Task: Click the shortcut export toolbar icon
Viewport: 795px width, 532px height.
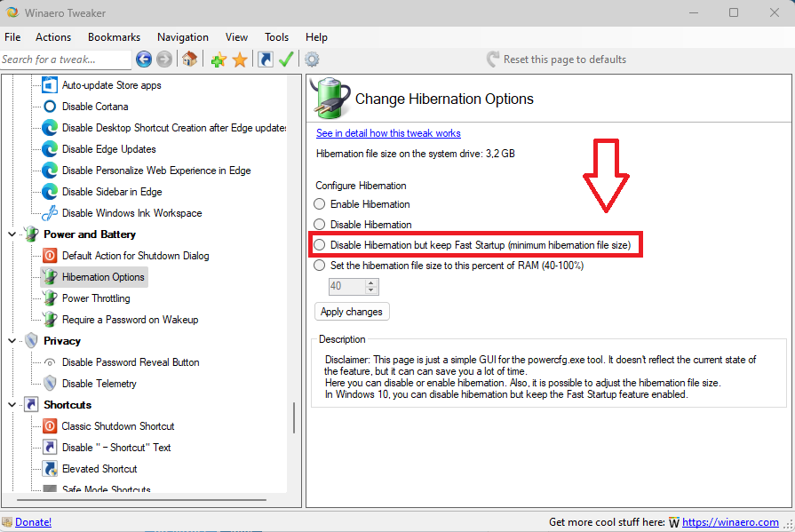Action: pos(266,60)
